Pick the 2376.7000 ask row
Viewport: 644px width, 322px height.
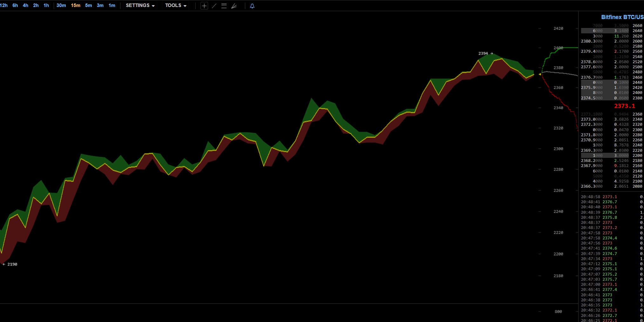coord(612,77)
